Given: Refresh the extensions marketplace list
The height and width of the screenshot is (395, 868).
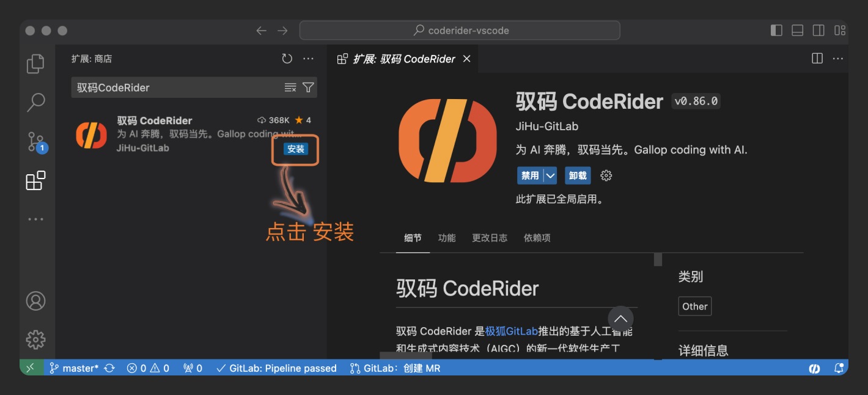Looking at the screenshot, I should (x=287, y=59).
